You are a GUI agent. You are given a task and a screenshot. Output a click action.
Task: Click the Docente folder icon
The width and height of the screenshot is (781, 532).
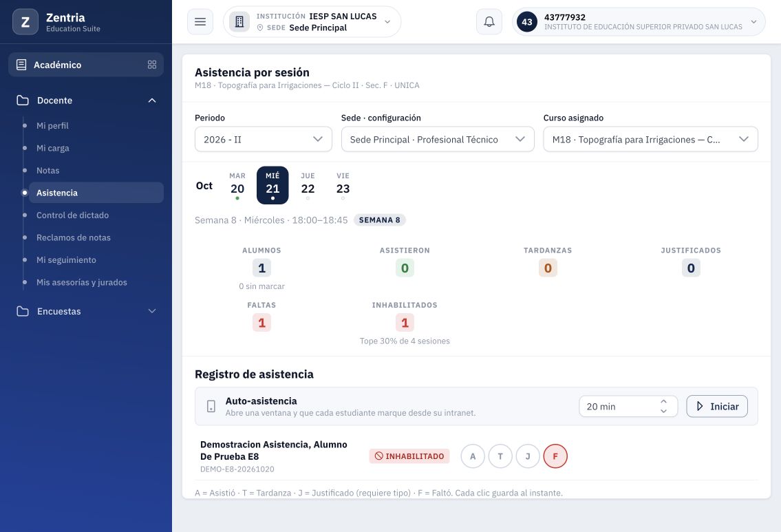pyautogui.click(x=23, y=100)
